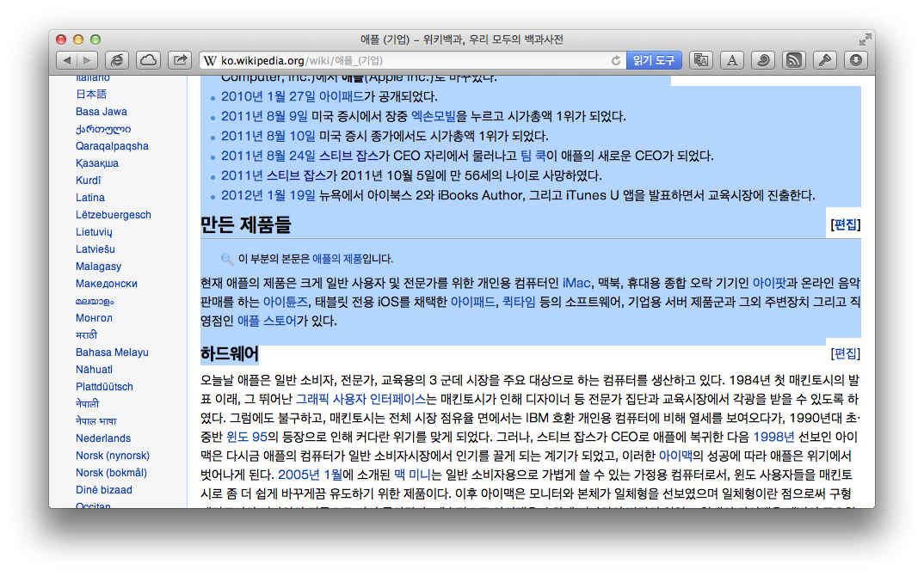
Task: Open the Qaraqalpaqsha language link
Action: [112, 146]
